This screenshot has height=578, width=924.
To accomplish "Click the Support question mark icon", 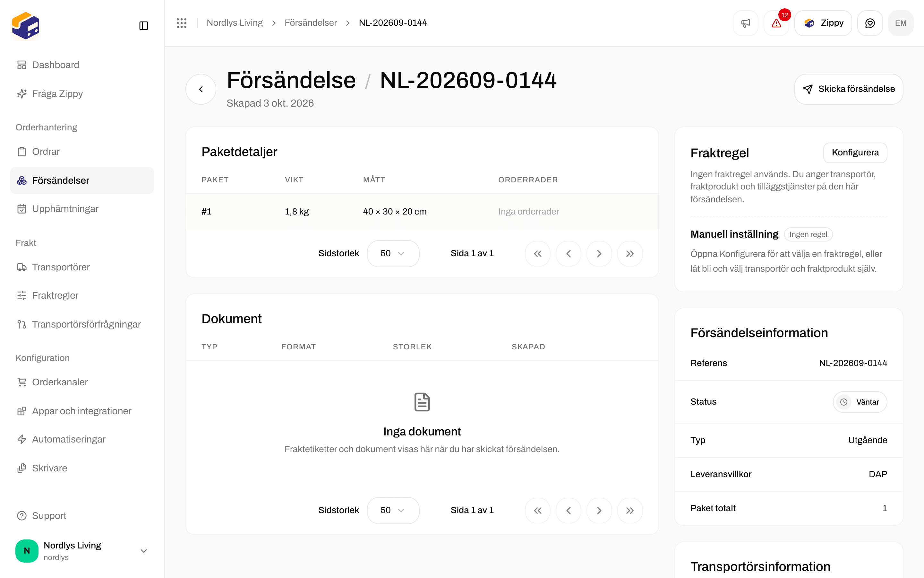I will coord(22,516).
